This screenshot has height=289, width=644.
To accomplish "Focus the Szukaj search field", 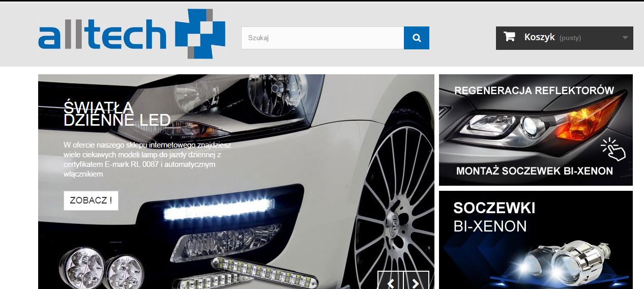I will pos(323,38).
